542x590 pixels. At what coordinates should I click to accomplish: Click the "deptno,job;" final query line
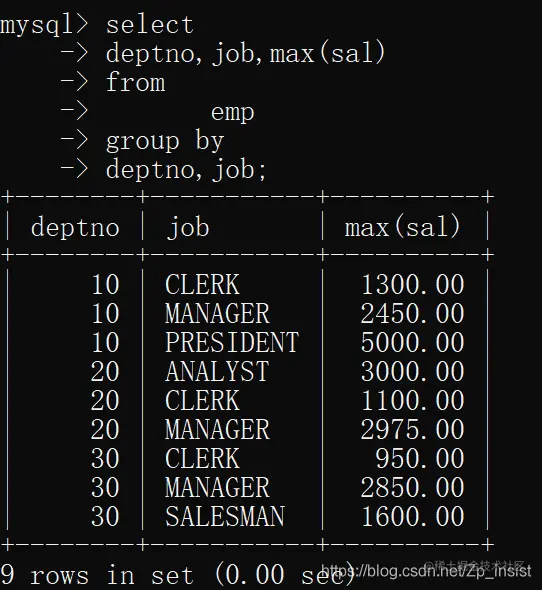(186, 169)
